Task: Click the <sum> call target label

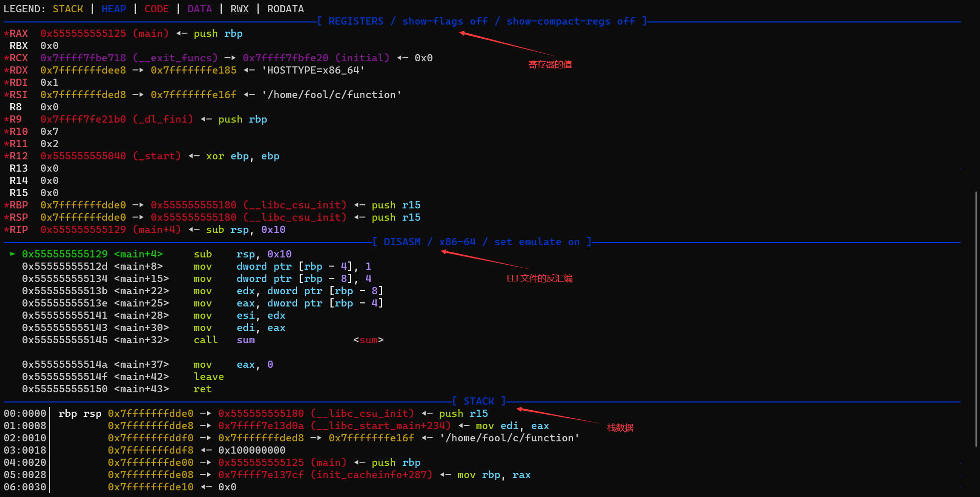Action: click(368, 340)
